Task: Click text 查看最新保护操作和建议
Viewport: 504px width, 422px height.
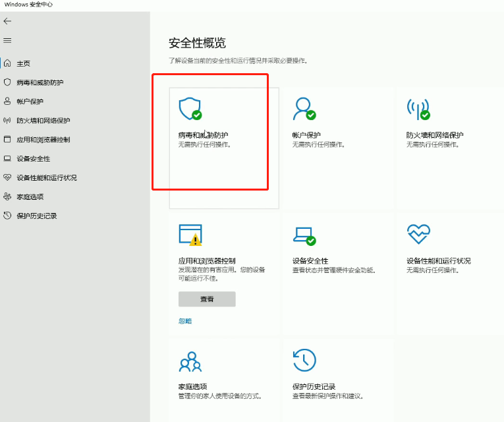Action: [x=328, y=396]
